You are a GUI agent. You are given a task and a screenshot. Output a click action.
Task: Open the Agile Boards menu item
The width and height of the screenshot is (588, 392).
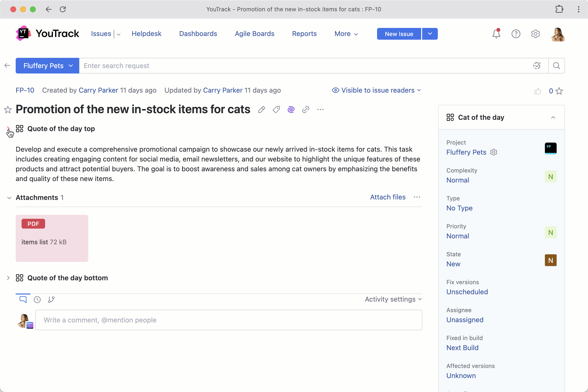coord(255,34)
